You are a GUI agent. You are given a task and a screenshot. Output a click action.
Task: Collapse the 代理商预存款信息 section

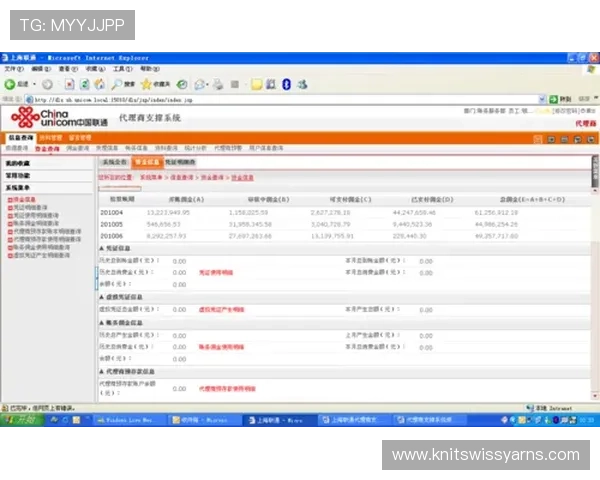coord(101,372)
